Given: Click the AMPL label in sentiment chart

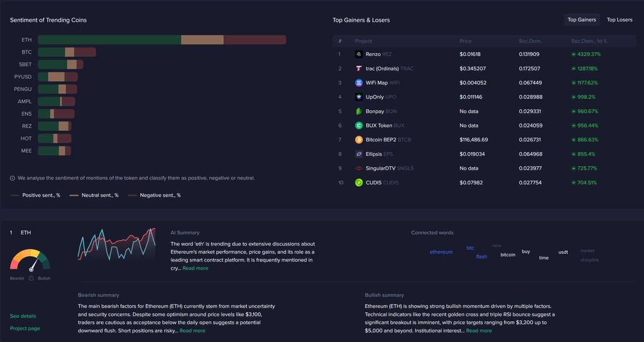Looking at the screenshot, I should click(x=25, y=101).
